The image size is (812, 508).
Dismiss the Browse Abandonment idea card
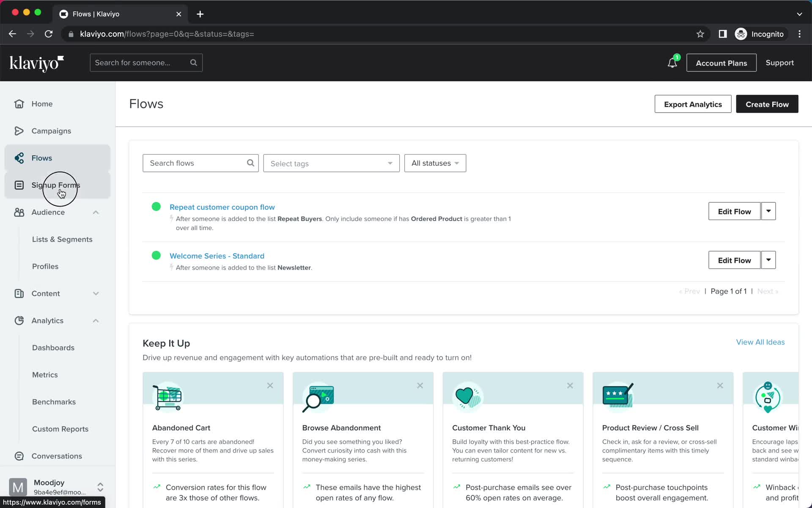pos(420,386)
